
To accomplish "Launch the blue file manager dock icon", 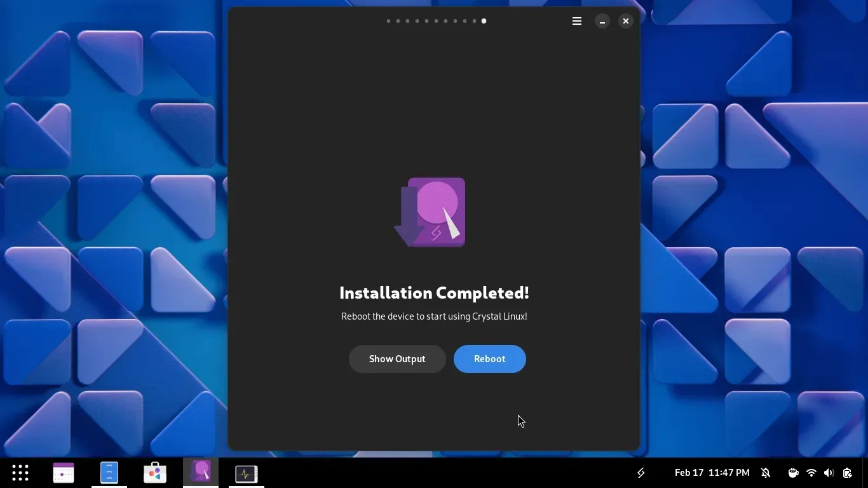I will pos(109,473).
